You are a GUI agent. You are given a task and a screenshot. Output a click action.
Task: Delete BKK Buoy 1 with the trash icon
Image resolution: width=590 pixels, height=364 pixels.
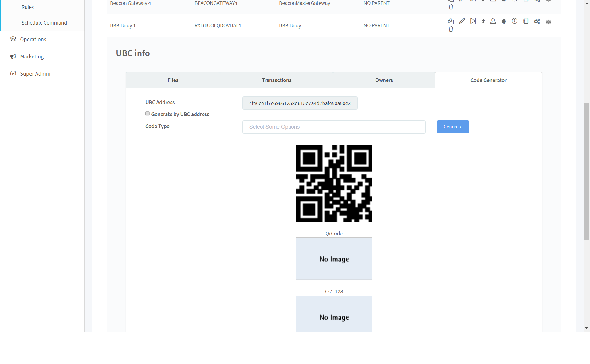coord(450,29)
